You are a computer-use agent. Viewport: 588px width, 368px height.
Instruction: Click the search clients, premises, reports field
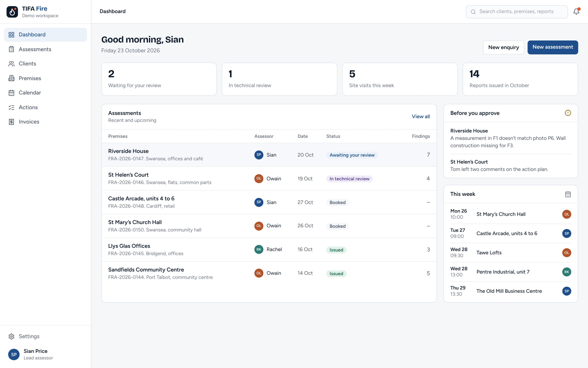pos(517,12)
